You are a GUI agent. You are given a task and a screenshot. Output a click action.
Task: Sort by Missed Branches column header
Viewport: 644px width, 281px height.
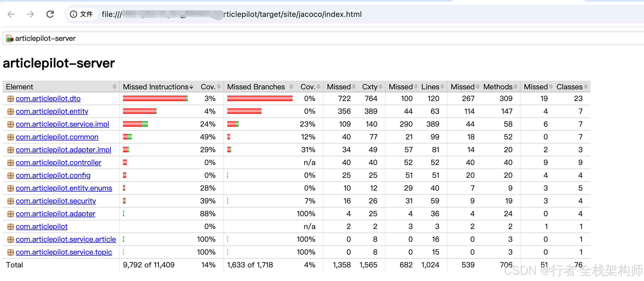[260, 87]
